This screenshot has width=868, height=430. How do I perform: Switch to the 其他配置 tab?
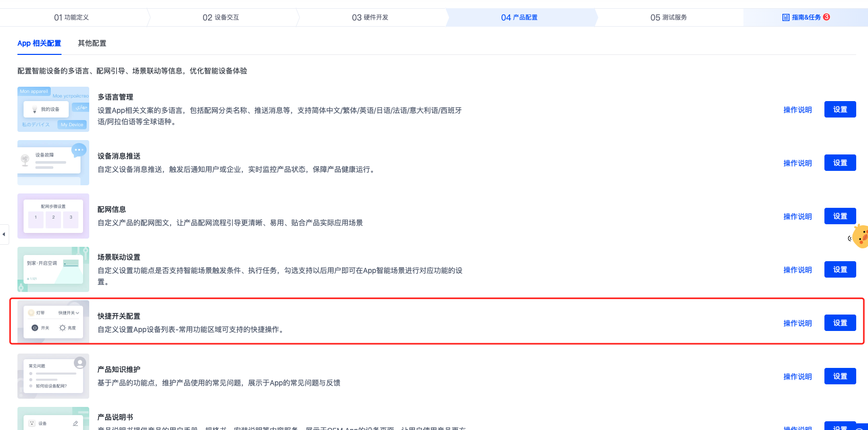pyautogui.click(x=92, y=44)
